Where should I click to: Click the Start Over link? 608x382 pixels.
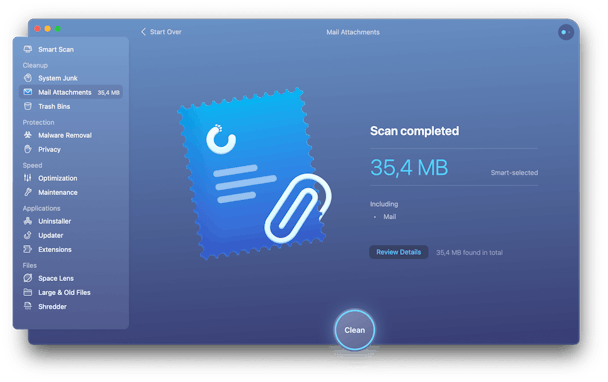point(166,32)
